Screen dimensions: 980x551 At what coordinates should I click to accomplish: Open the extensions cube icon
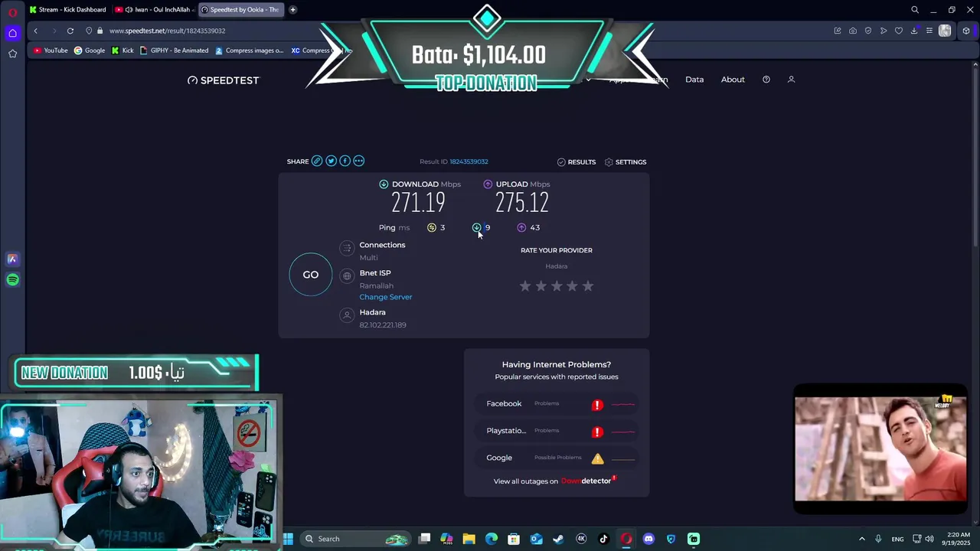click(x=966, y=31)
